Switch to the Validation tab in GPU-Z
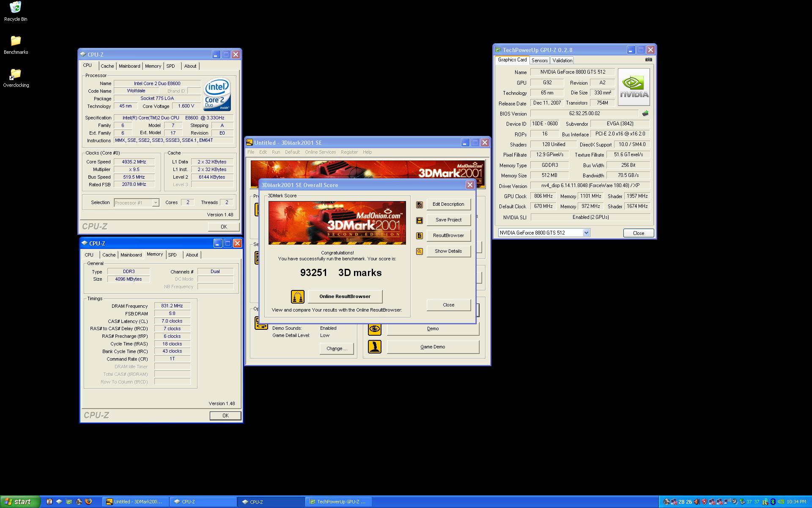Image resolution: width=812 pixels, height=508 pixels. tap(562, 61)
